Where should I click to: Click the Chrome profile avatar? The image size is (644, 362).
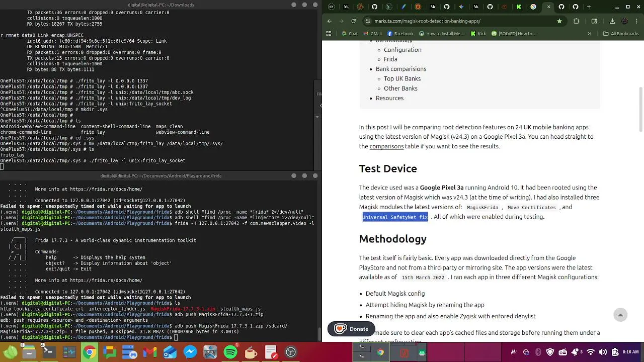[624, 21]
